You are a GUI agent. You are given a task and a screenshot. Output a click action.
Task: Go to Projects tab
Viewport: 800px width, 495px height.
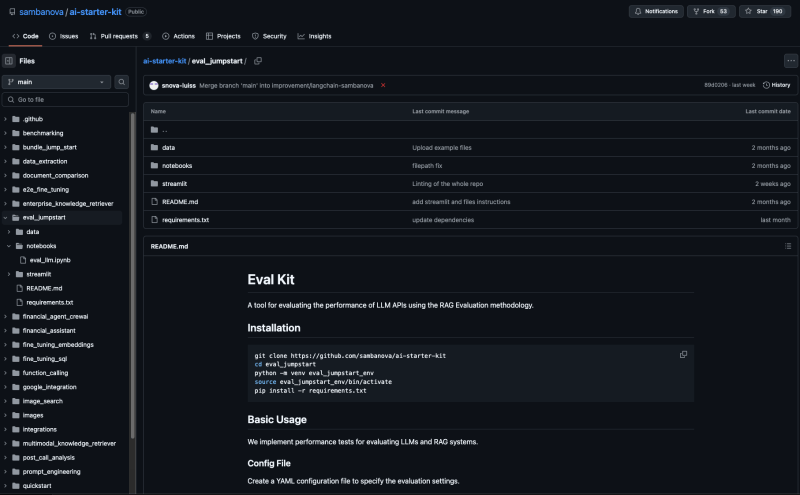pos(223,36)
